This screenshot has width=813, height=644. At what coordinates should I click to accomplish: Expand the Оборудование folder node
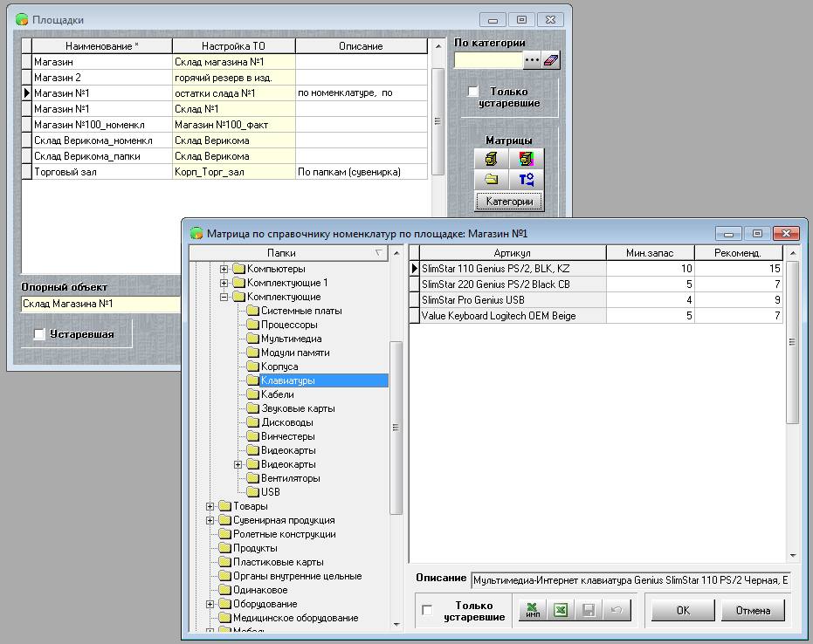click(x=210, y=604)
